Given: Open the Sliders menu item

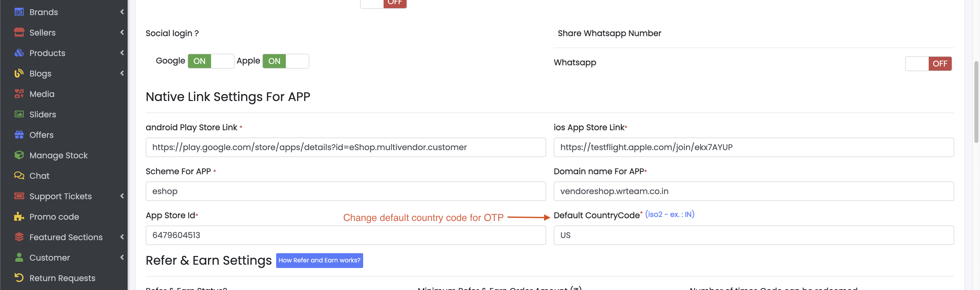Looking at the screenshot, I should 43,114.
